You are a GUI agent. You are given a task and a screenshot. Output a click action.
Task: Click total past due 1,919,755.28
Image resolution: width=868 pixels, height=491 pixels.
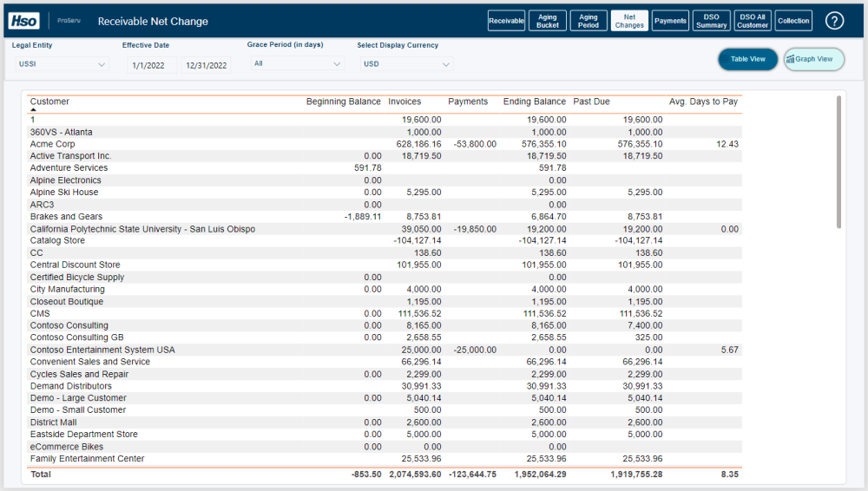pyautogui.click(x=636, y=475)
